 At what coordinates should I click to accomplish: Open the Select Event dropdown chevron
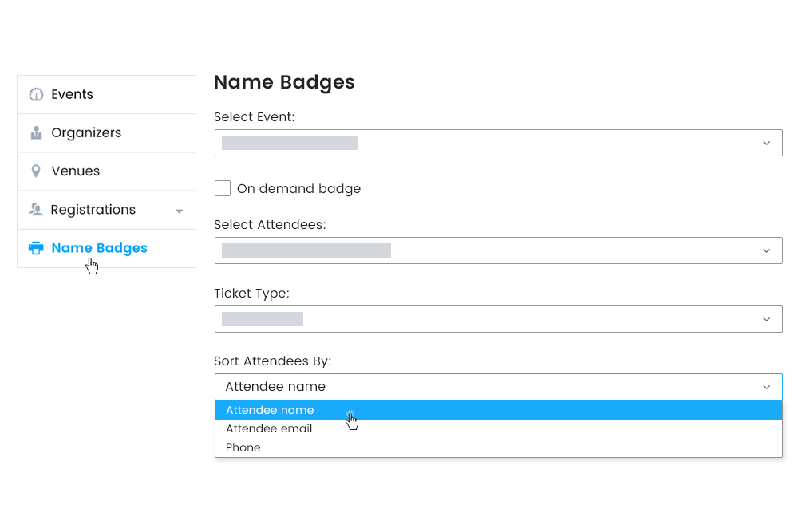click(768, 143)
